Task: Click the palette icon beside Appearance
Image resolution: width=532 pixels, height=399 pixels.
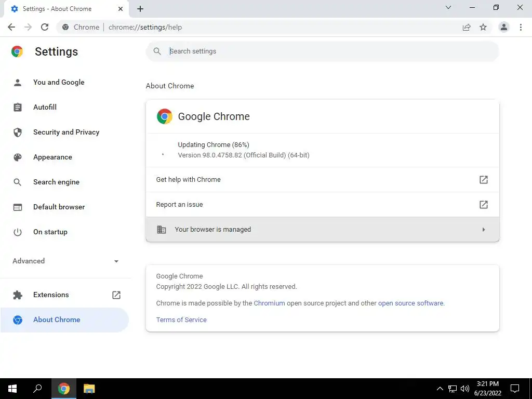Action: [x=18, y=157]
